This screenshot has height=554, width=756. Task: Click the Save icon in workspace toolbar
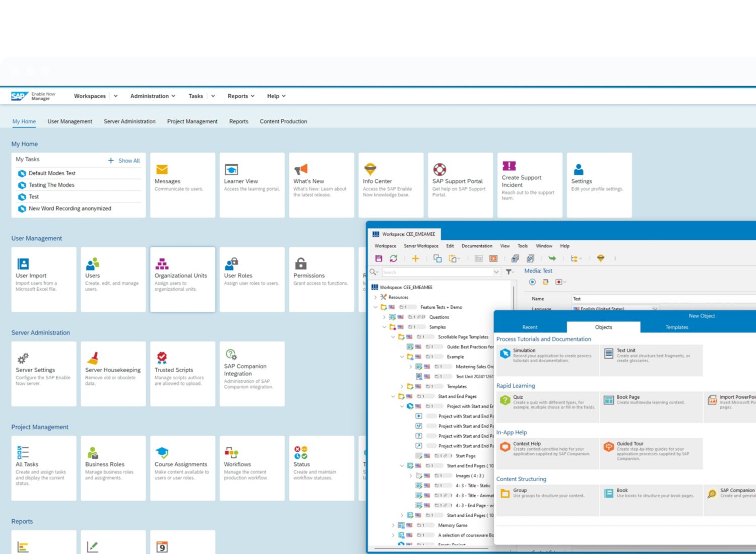[x=379, y=258]
